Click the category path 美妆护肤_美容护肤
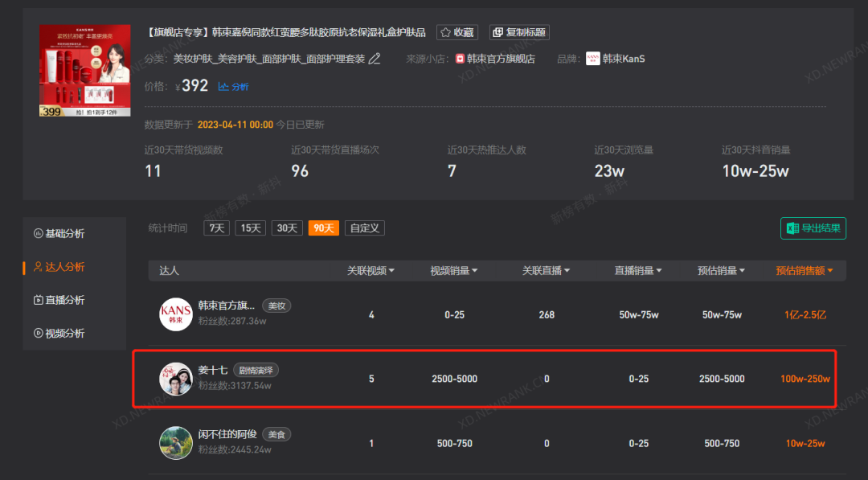Viewport: 868px width, 480px height. [269, 59]
